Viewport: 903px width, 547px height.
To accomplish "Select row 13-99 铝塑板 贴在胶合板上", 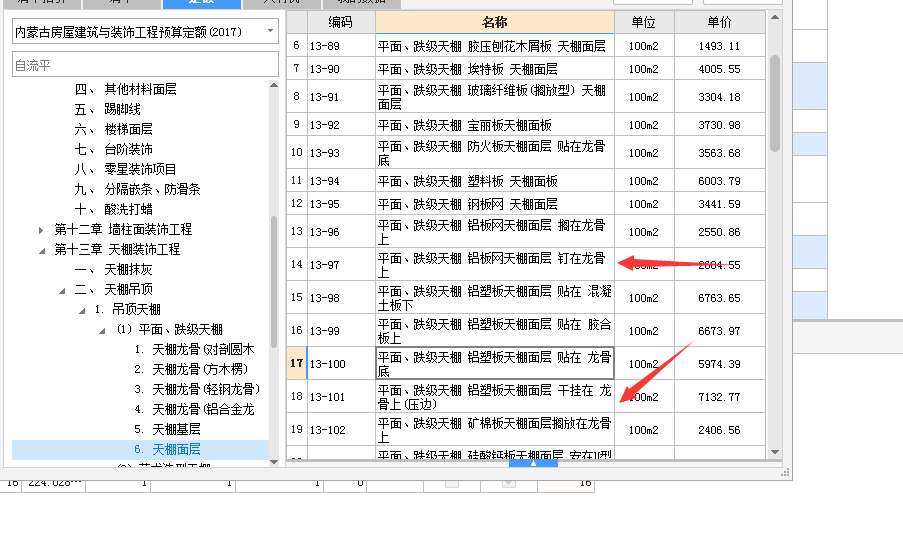I will 526,331.
